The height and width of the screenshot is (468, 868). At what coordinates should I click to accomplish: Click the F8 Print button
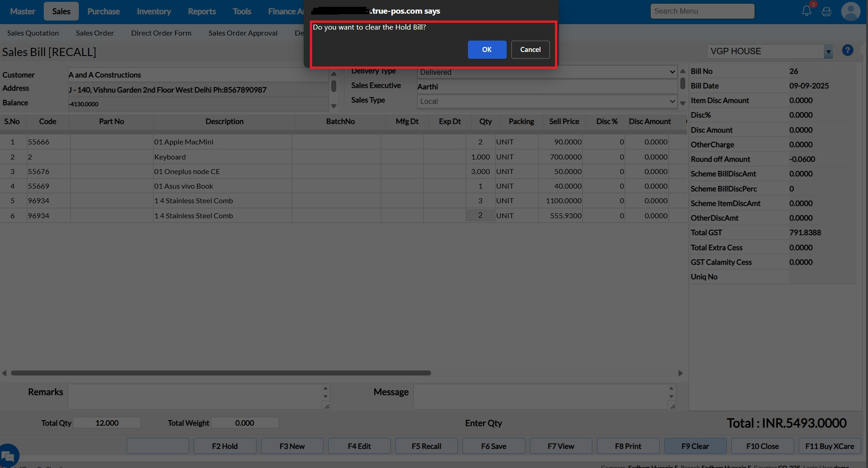point(628,446)
